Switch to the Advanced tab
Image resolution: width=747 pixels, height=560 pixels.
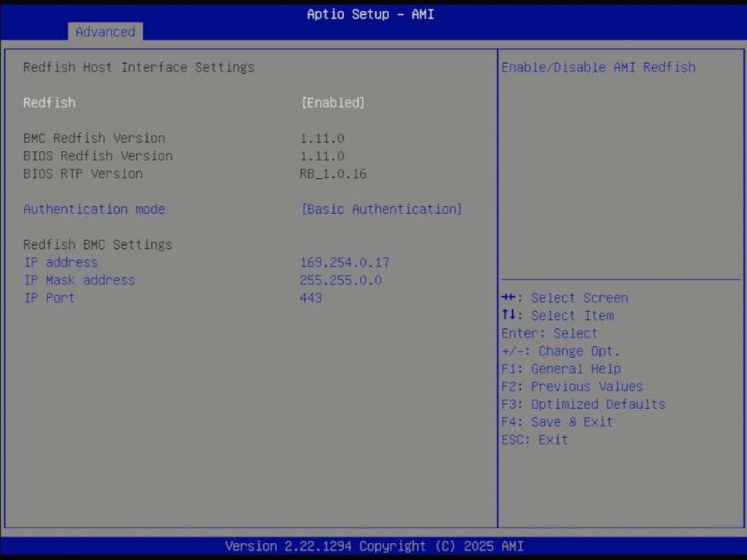[105, 32]
